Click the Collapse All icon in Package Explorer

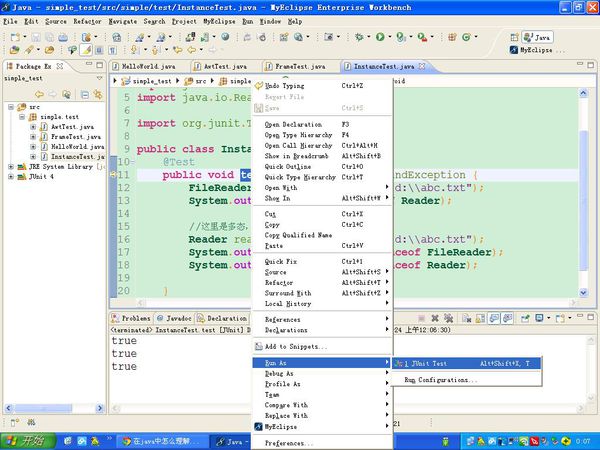pyautogui.click(x=85, y=94)
